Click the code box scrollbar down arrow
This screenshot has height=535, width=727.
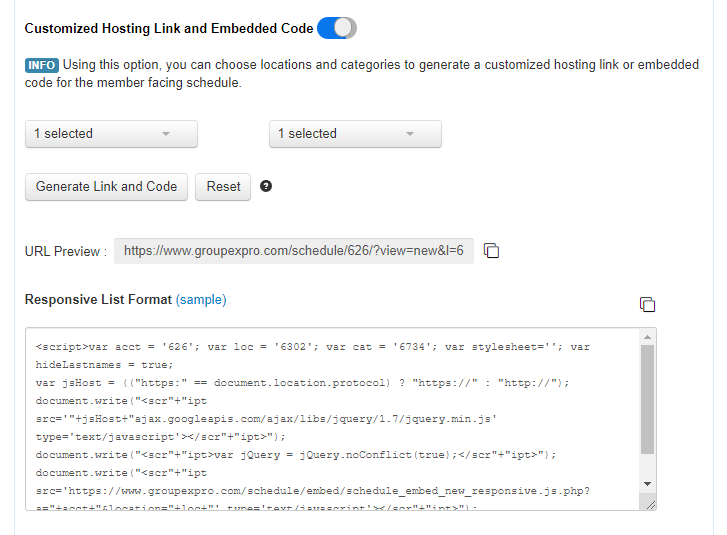click(648, 484)
